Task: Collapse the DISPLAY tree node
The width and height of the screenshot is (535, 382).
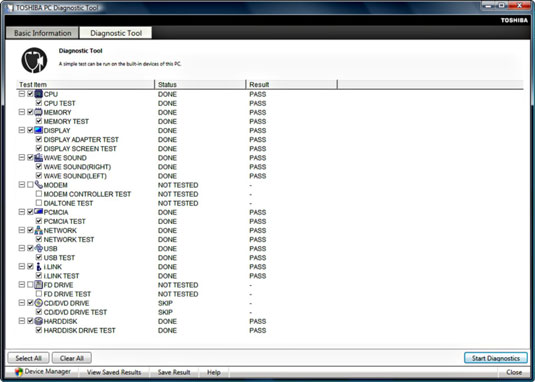Action: [x=21, y=130]
